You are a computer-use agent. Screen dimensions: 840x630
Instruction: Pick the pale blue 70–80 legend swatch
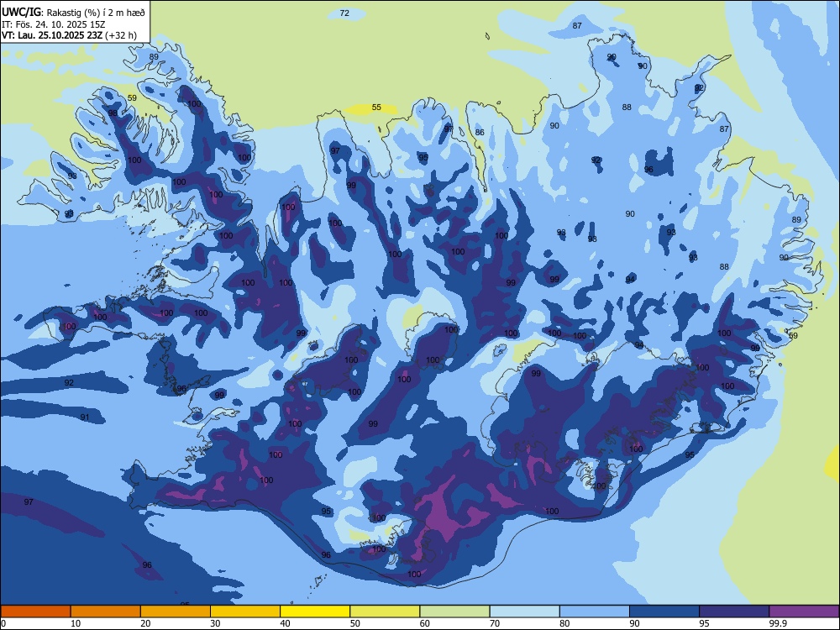[524, 612]
